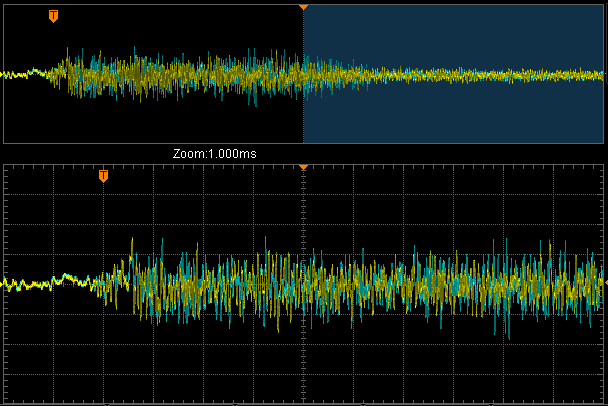Click the orange center pointer atop overview window
This screenshot has width=608, height=406.
pyautogui.click(x=303, y=7)
